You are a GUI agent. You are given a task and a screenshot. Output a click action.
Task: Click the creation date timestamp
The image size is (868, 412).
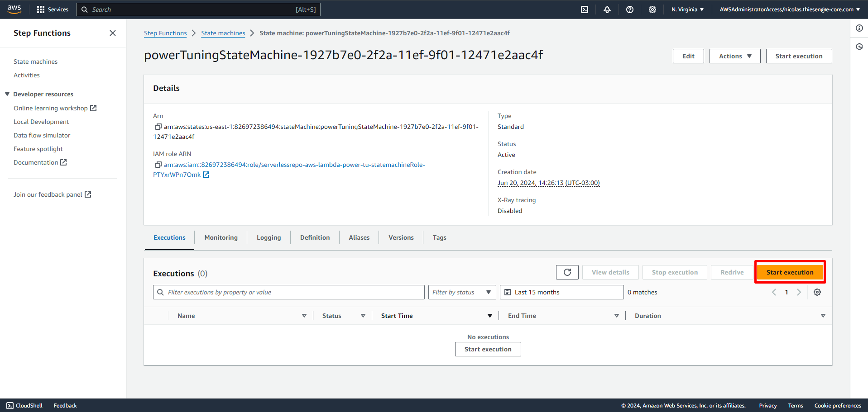coord(549,183)
